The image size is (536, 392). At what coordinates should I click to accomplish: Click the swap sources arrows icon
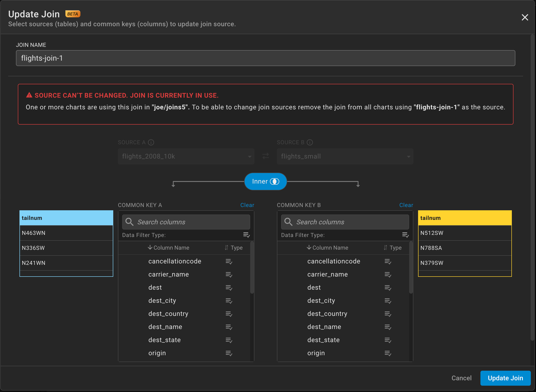(x=265, y=156)
